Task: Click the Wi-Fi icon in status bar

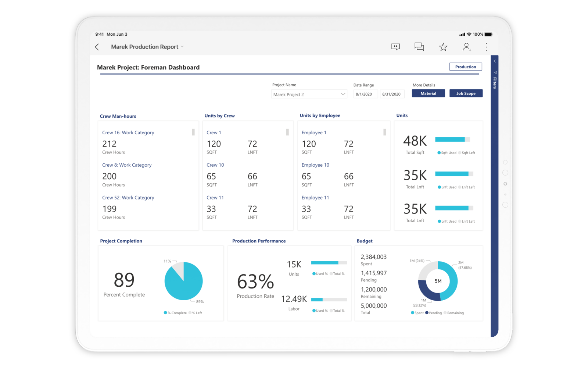Action: pos(469,34)
